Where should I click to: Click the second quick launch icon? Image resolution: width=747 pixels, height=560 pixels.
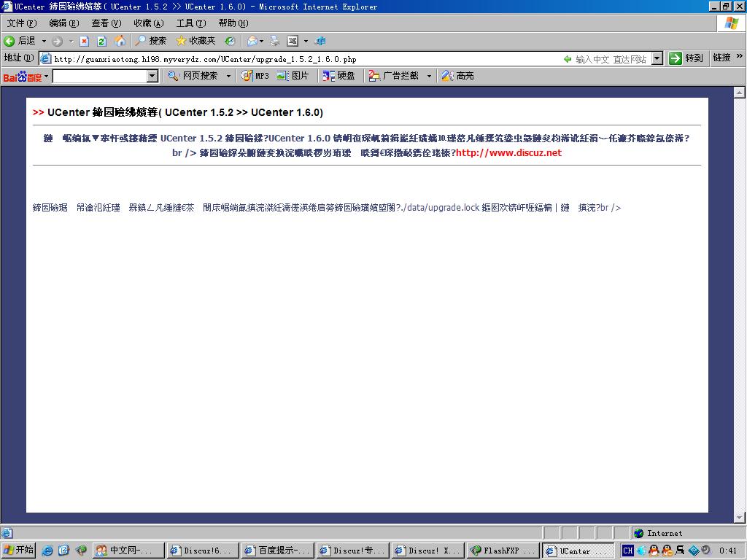click(x=64, y=551)
